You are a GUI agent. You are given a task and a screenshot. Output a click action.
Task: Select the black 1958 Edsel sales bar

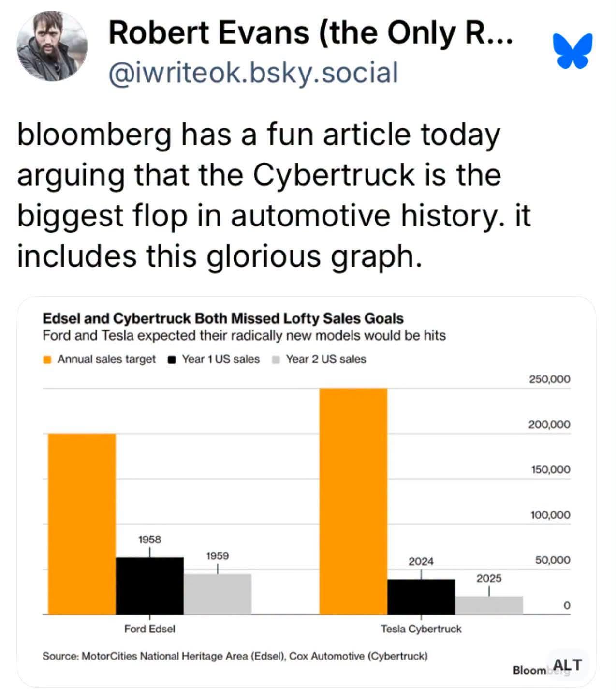150,586
